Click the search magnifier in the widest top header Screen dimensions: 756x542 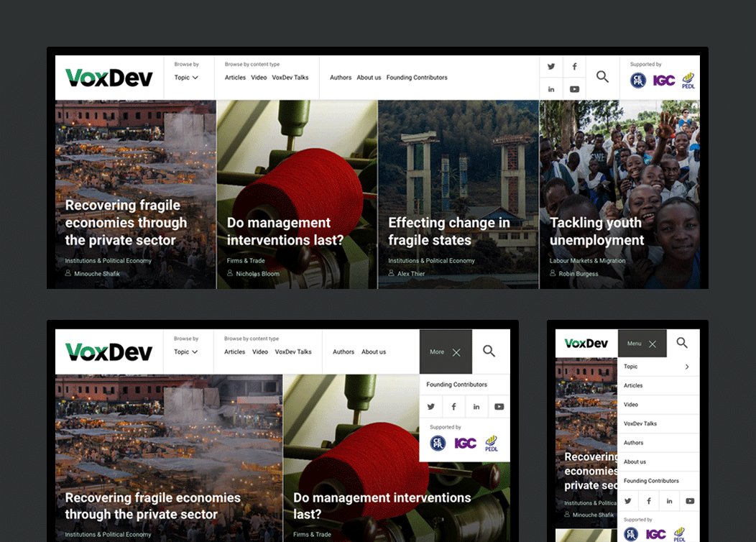tap(602, 77)
